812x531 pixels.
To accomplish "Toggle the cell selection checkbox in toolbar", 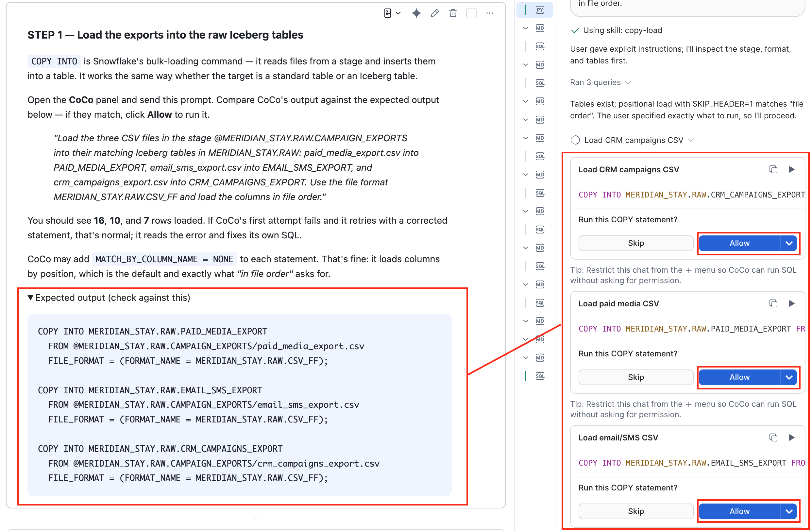I will click(471, 13).
